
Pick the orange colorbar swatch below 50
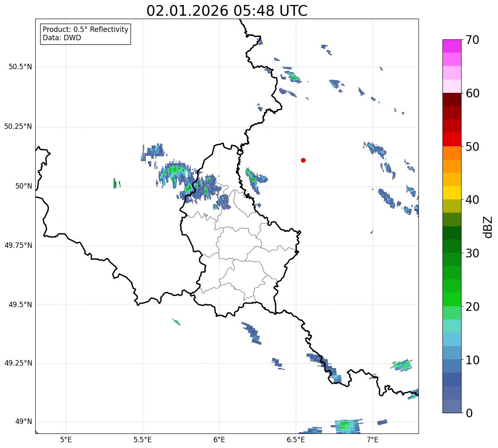452,153
